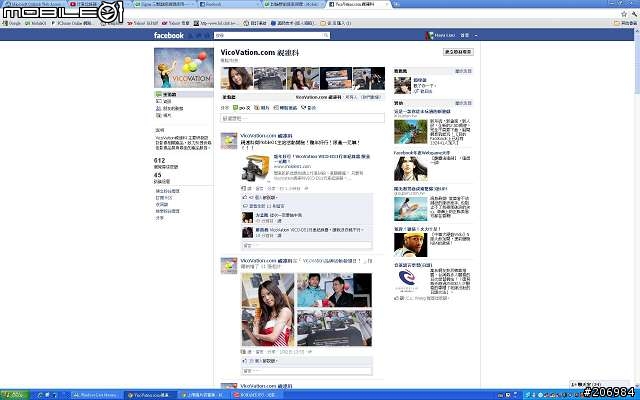Viewport: 640px width, 400px height.
Task: Open second photo strip thumbnail of event crowd
Action: tap(270, 78)
